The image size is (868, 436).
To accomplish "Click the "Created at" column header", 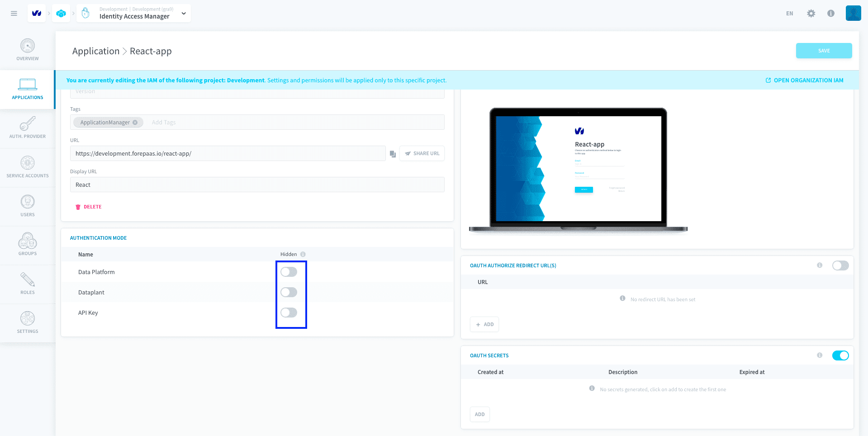I will pyautogui.click(x=490, y=372).
